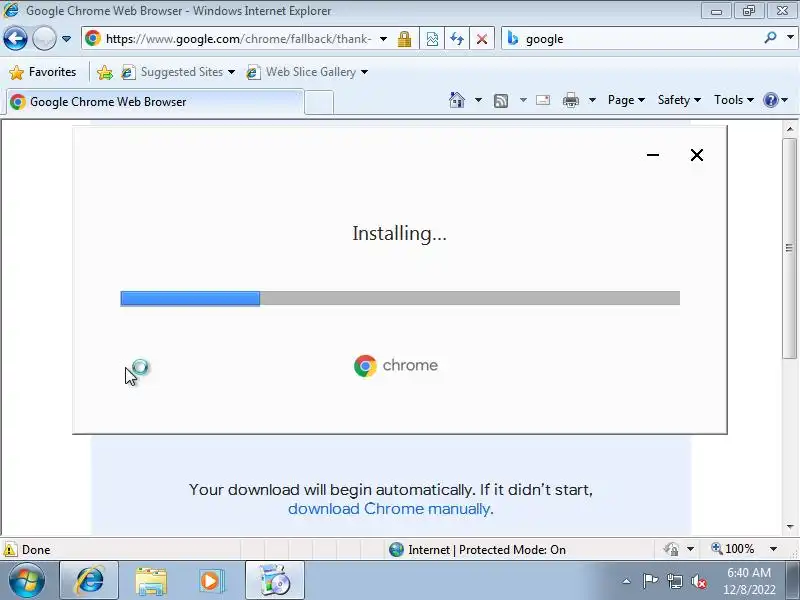The height and width of the screenshot is (600, 800).
Task: Click the download Chrome manually link
Action: [389, 509]
